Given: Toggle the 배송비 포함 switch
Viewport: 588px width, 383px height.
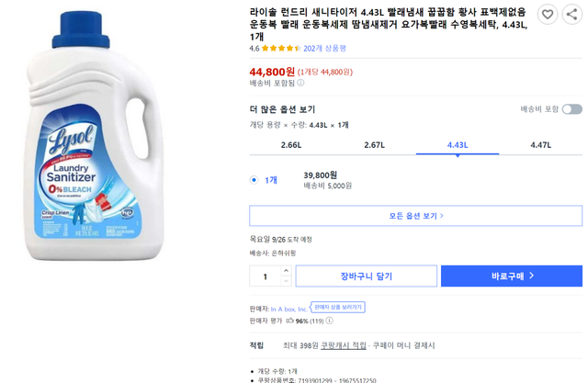Looking at the screenshot, I should [x=571, y=109].
